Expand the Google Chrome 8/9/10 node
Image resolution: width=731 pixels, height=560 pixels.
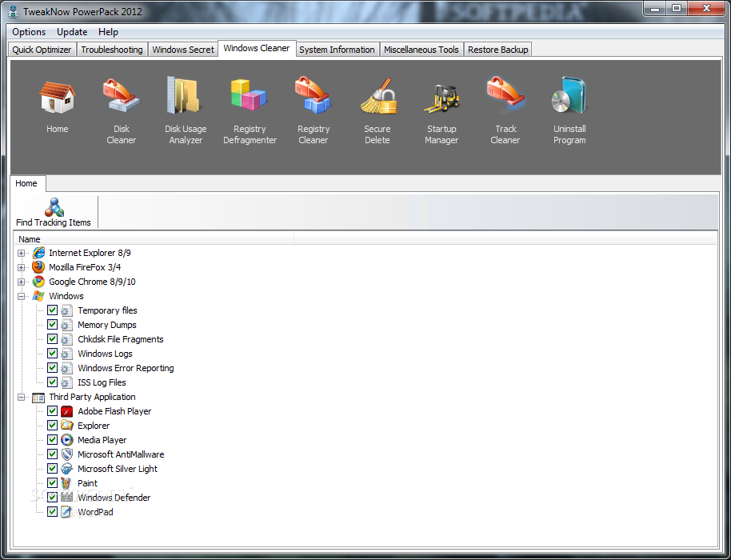point(21,282)
